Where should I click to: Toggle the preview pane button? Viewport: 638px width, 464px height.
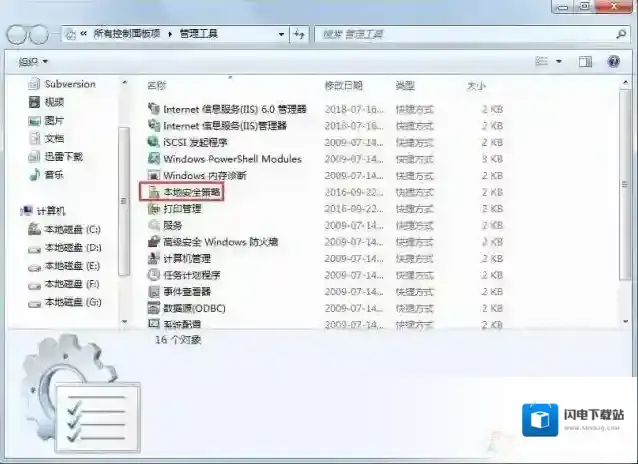(586, 61)
